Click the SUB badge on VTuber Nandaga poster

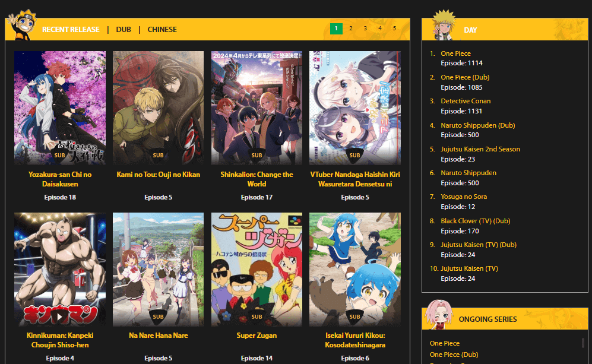[x=355, y=155]
